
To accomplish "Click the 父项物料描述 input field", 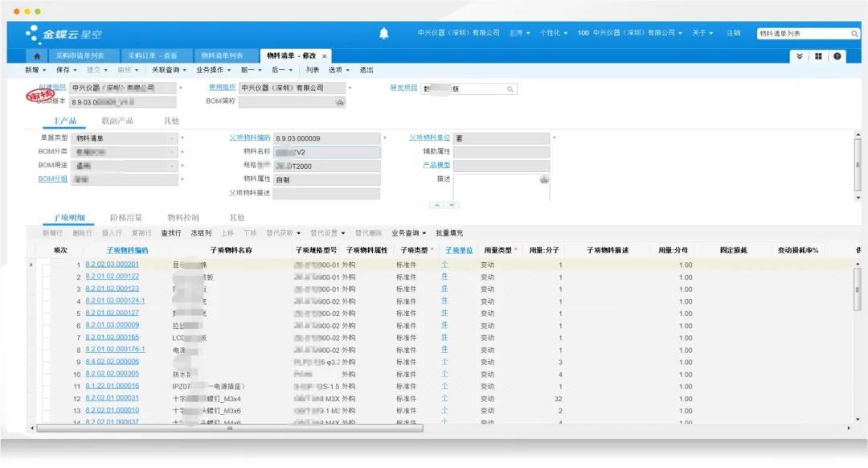I will tap(326, 193).
